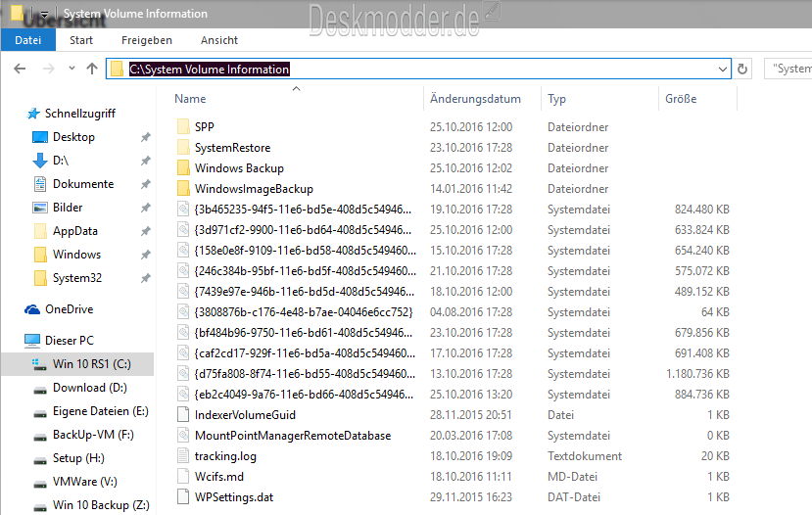Image resolution: width=812 pixels, height=515 pixels.
Task: Sort by Änderungsdatum column header
Action: (x=475, y=98)
